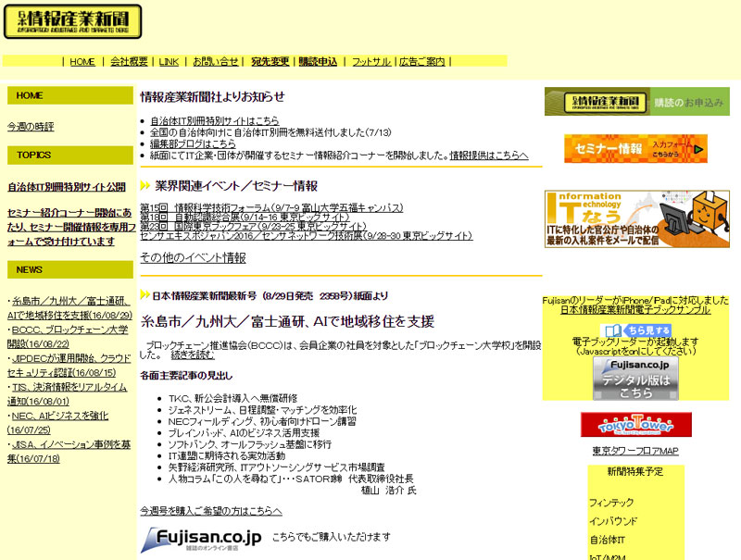Open 購読申込 in the top navigation
The height and width of the screenshot is (560, 741).
pyautogui.click(x=318, y=61)
